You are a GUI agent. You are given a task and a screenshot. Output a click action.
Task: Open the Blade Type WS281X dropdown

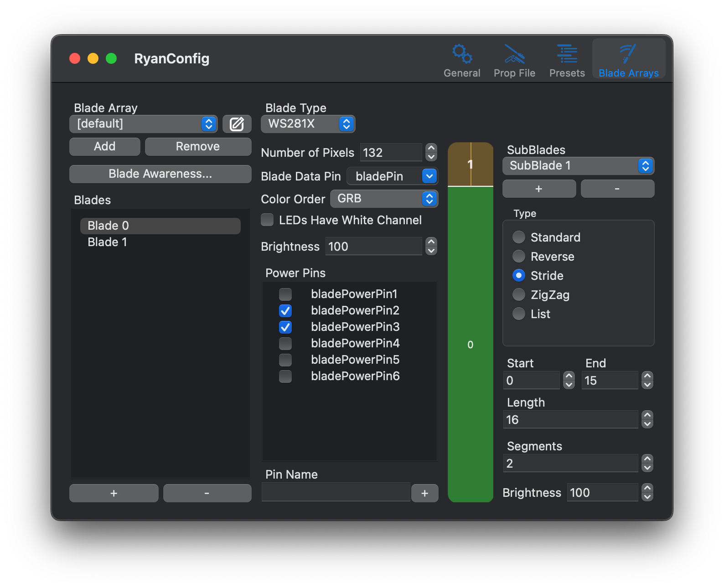(x=308, y=124)
